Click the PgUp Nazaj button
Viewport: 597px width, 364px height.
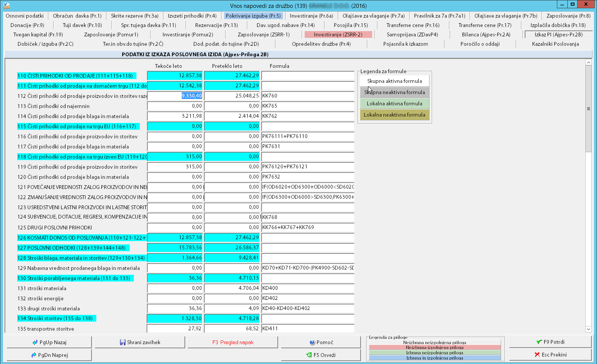coord(49,342)
